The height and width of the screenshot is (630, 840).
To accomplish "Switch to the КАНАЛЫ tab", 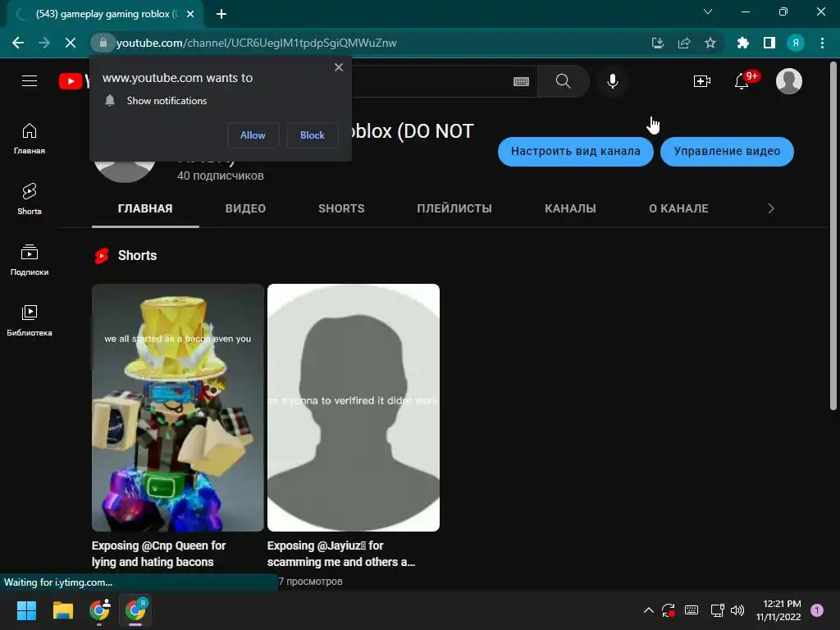I will click(570, 208).
